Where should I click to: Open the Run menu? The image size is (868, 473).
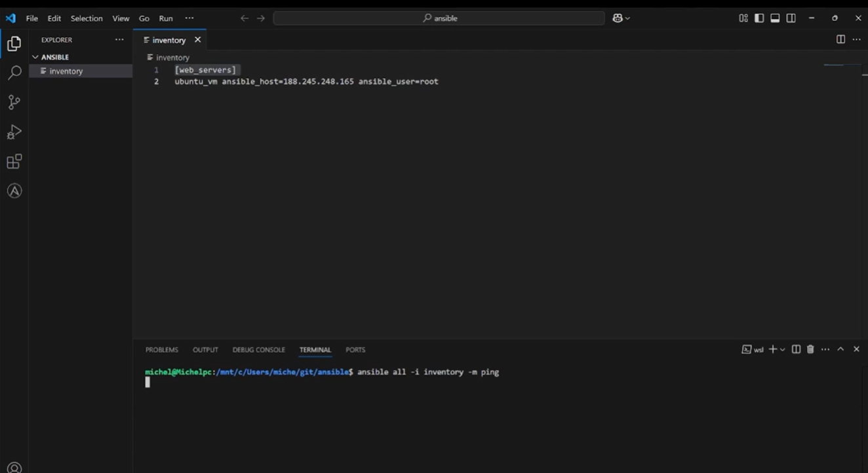[x=166, y=18]
